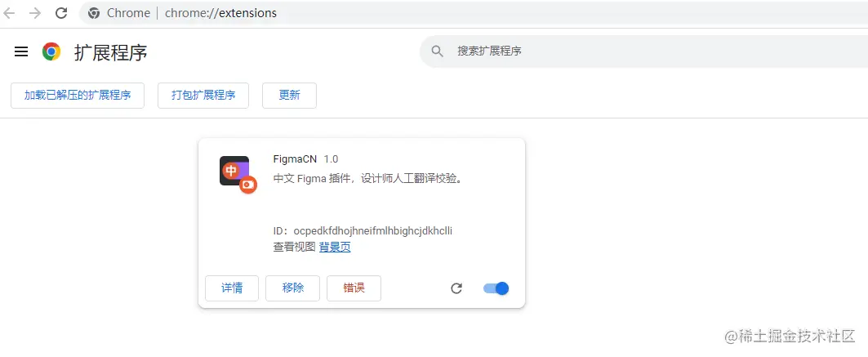The height and width of the screenshot is (357, 868).
Task: View FigmaCN 错误 errors
Action: pyautogui.click(x=354, y=288)
